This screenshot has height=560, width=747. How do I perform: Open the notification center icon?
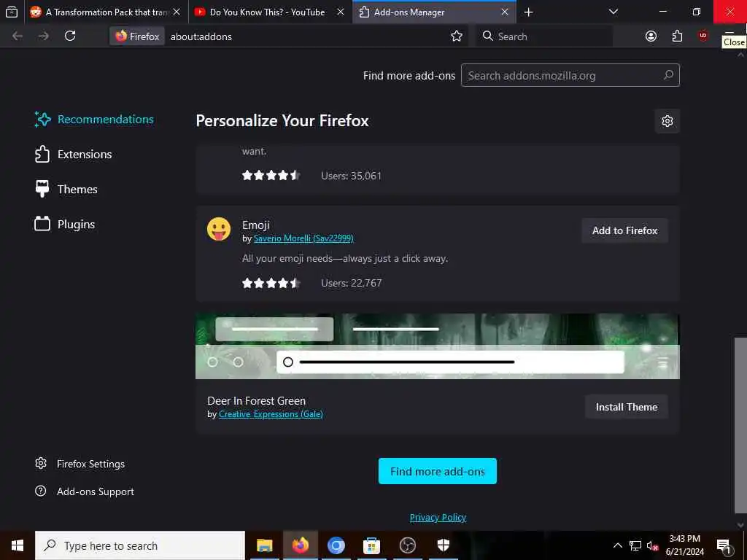point(724,545)
